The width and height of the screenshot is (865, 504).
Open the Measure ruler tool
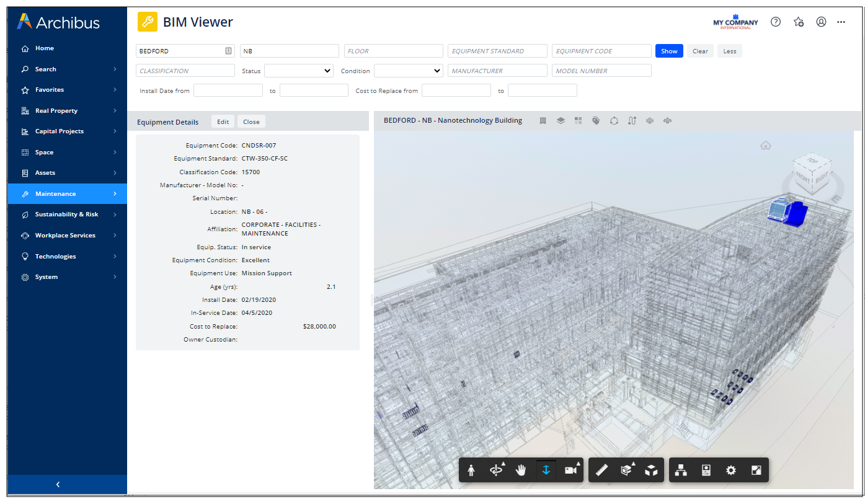tap(601, 471)
